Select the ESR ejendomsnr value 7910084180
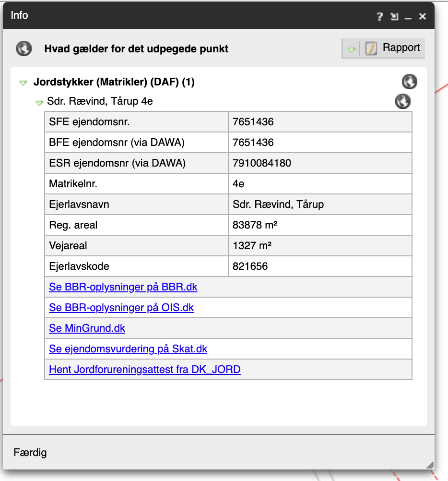Viewport: 448px width, 481px height. tap(262, 163)
